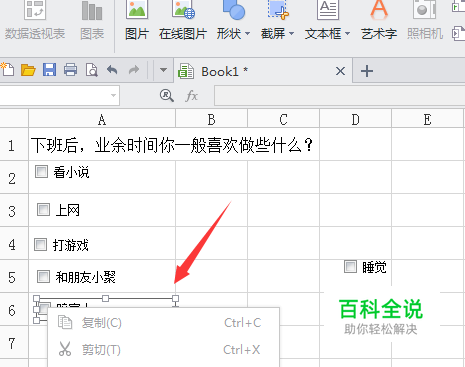Select row 7 header

(14, 342)
